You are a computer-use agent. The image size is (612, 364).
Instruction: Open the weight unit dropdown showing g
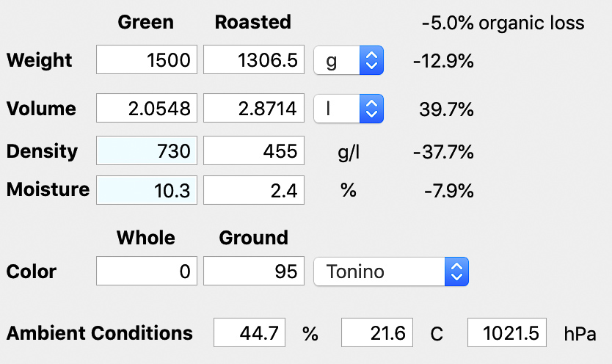tap(349, 60)
